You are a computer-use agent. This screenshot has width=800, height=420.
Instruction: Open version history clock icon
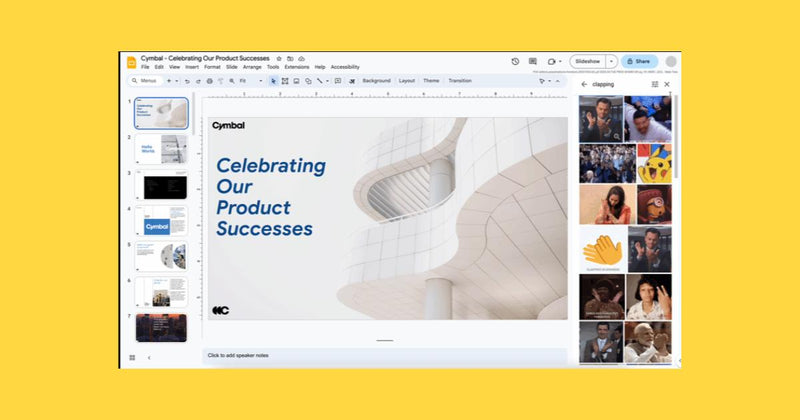pyautogui.click(x=515, y=61)
